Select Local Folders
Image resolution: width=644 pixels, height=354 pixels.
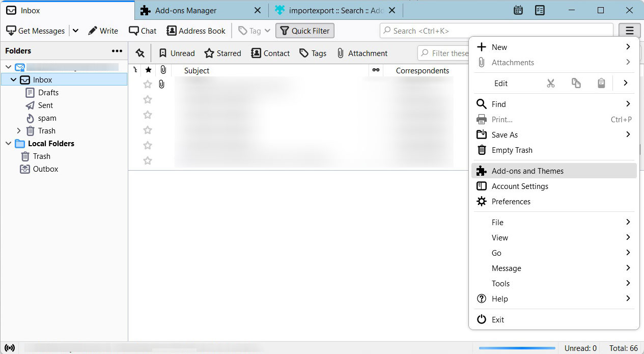pos(51,144)
